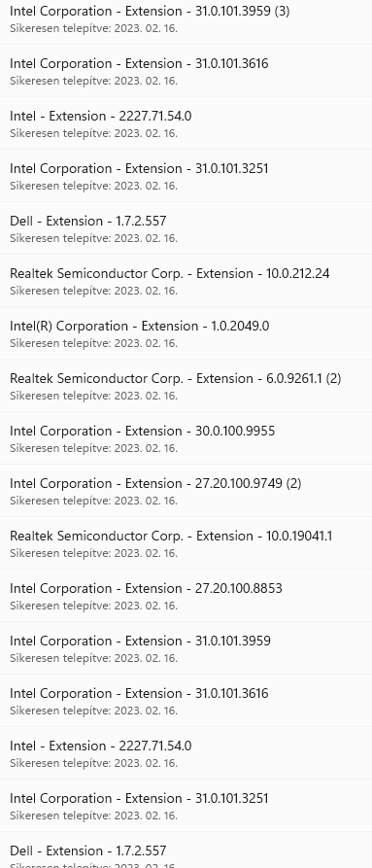Open the lower Intel Corporation 31.0.101.3251 entry
372x868 pixels.
pos(186,807)
